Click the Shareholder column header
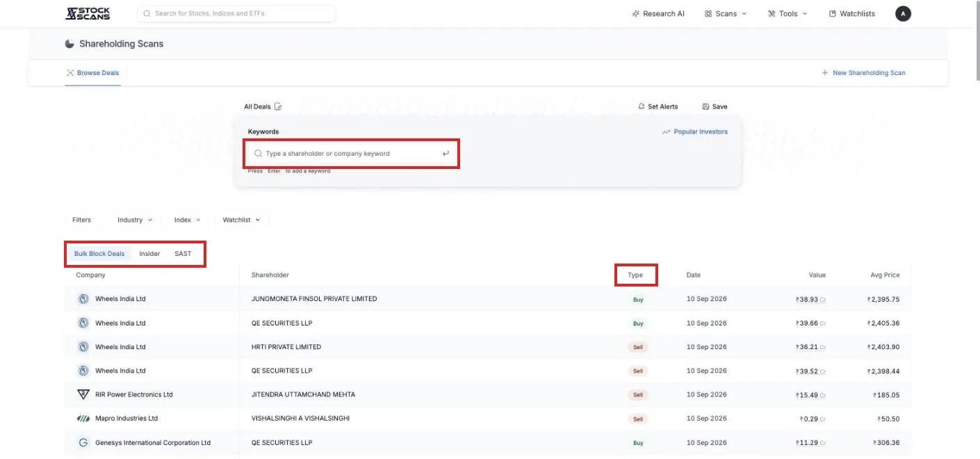This screenshot has height=459, width=980. pos(270,275)
